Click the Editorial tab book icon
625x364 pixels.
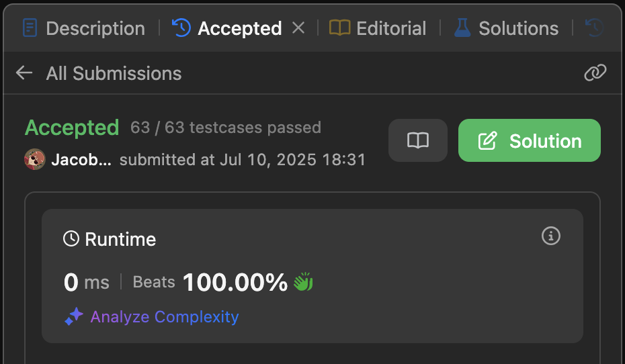pos(339,28)
